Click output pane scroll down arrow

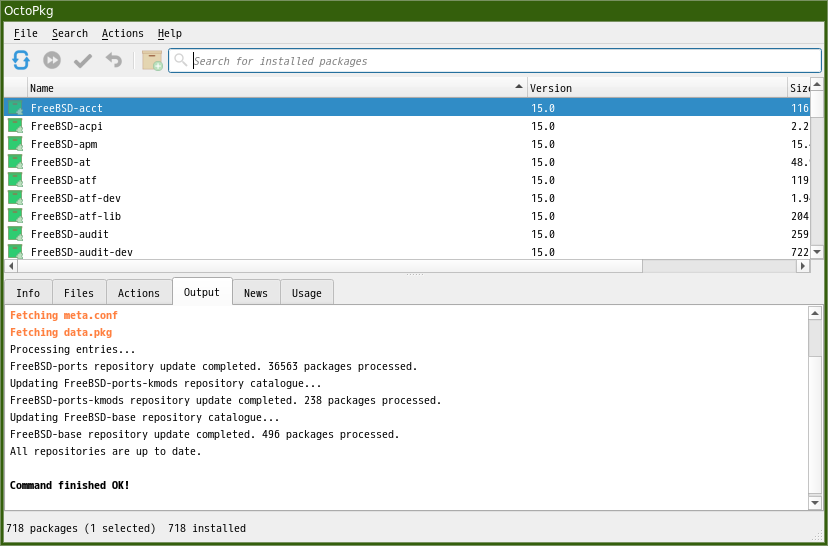(815, 503)
